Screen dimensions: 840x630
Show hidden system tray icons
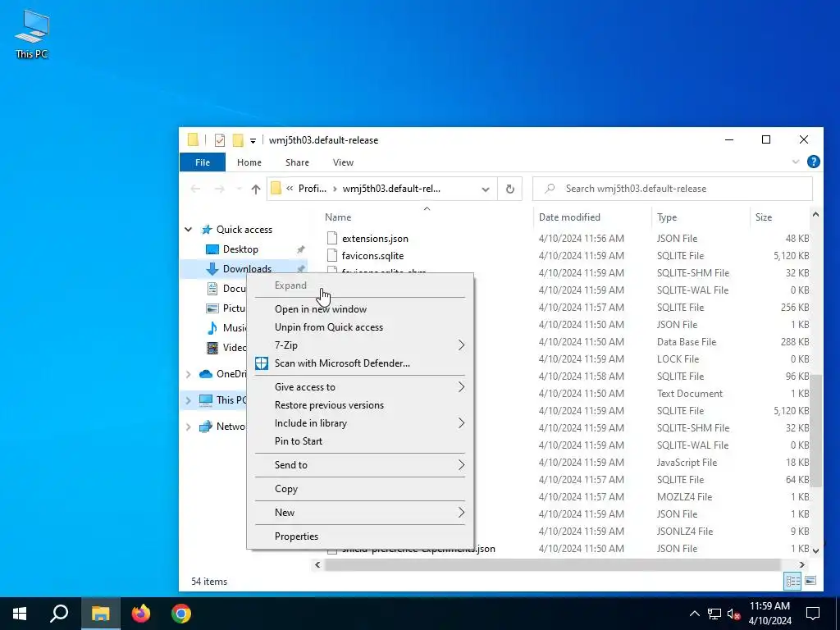click(694, 614)
